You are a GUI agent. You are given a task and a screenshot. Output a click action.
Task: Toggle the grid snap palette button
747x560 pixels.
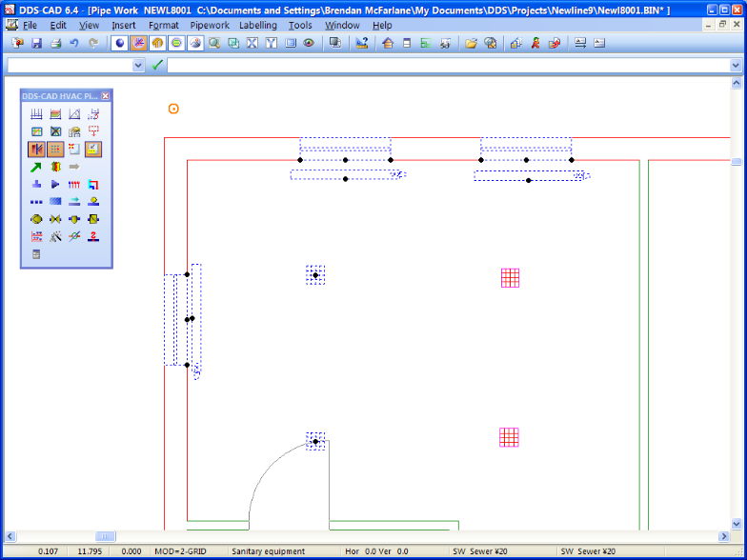tap(55, 150)
